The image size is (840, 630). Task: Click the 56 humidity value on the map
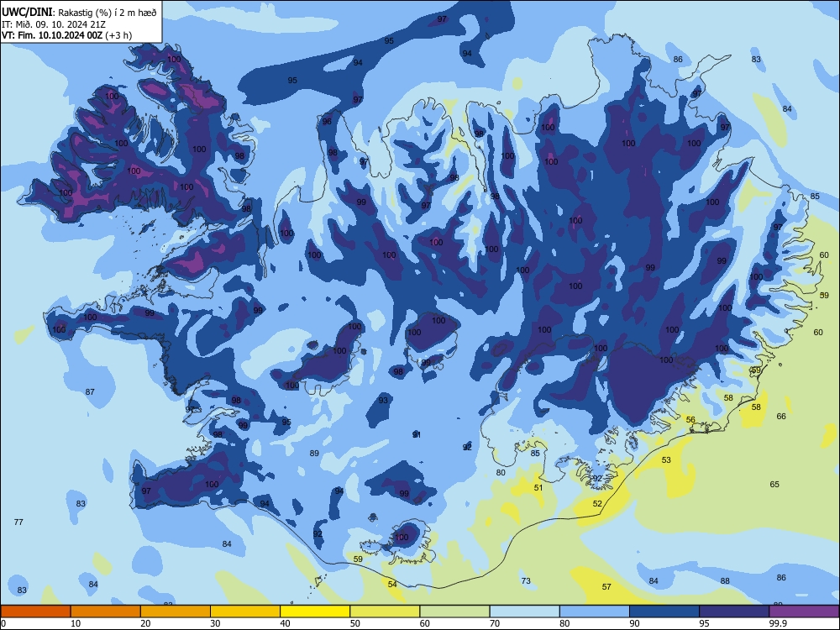coord(690,420)
